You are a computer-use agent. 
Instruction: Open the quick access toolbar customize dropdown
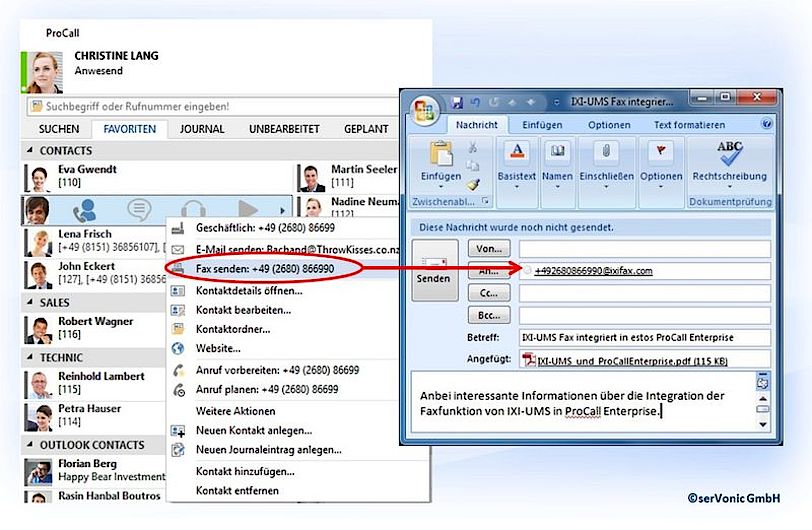pyautogui.click(x=557, y=103)
